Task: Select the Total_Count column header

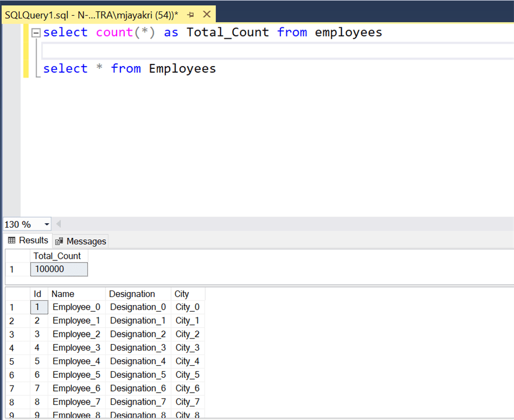Action: [x=57, y=255]
